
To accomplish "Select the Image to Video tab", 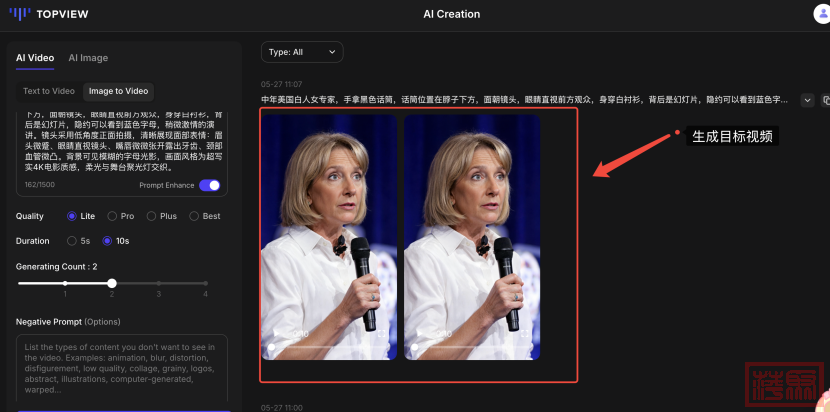I will point(118,91).
